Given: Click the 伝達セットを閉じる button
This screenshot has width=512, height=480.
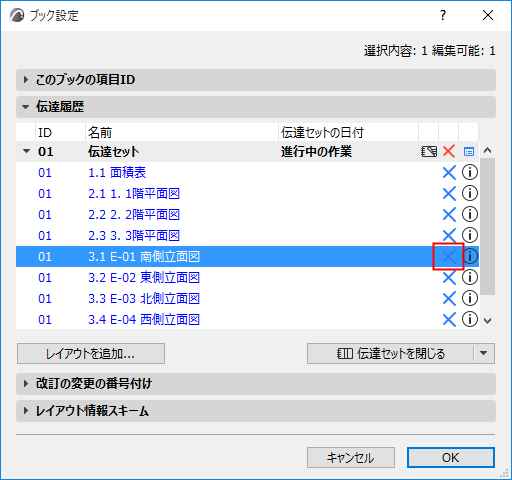Looking at the screenshot, I should 390,353.
